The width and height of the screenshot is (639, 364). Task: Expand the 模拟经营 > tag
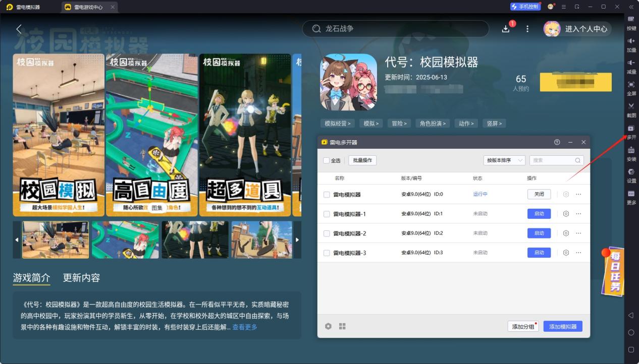[x=338, y=124]
